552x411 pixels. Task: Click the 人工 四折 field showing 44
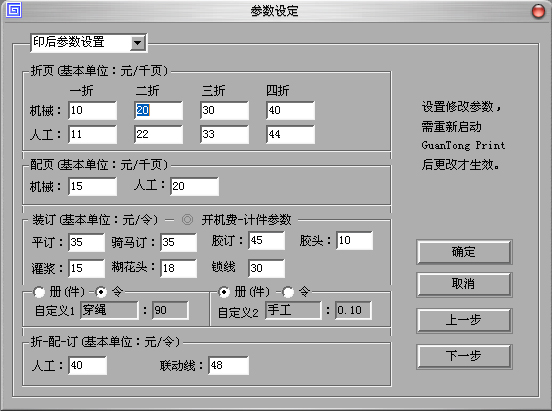coord(290,135)
